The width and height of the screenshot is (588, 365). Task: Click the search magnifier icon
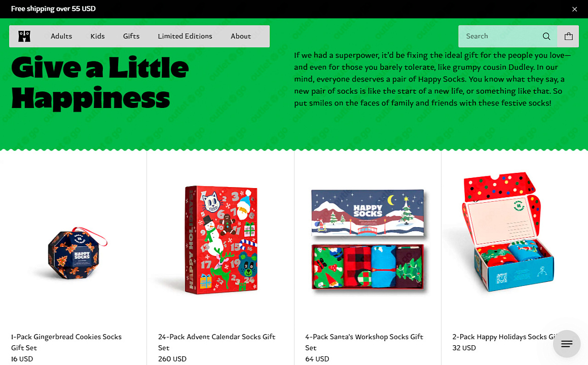pos(546,36)
